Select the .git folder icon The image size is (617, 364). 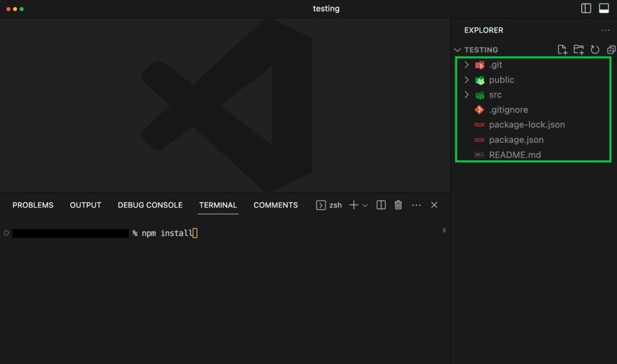pyautogui.click(x=480, y=65)
